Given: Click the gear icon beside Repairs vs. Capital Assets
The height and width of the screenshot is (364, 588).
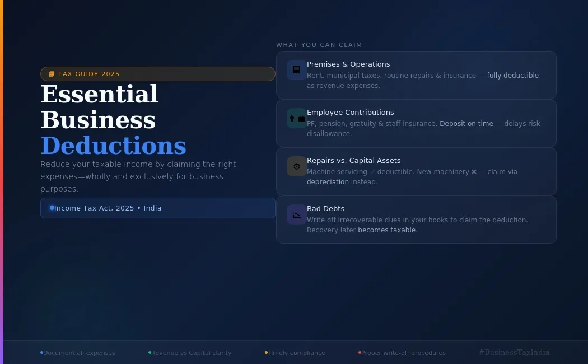Looking at the screenshot, I should click(x=296, y=166).
